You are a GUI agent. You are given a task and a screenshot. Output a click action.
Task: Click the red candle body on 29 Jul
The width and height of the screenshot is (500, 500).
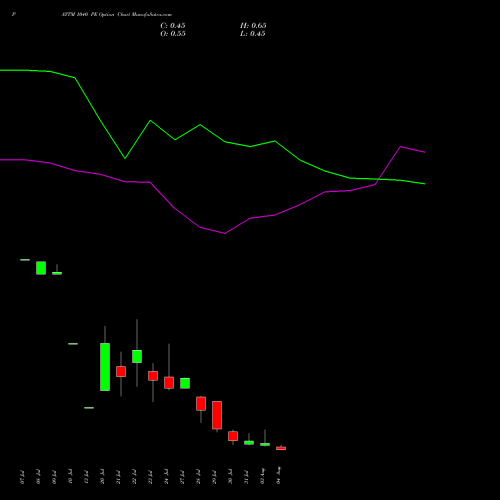pos(217,415)
